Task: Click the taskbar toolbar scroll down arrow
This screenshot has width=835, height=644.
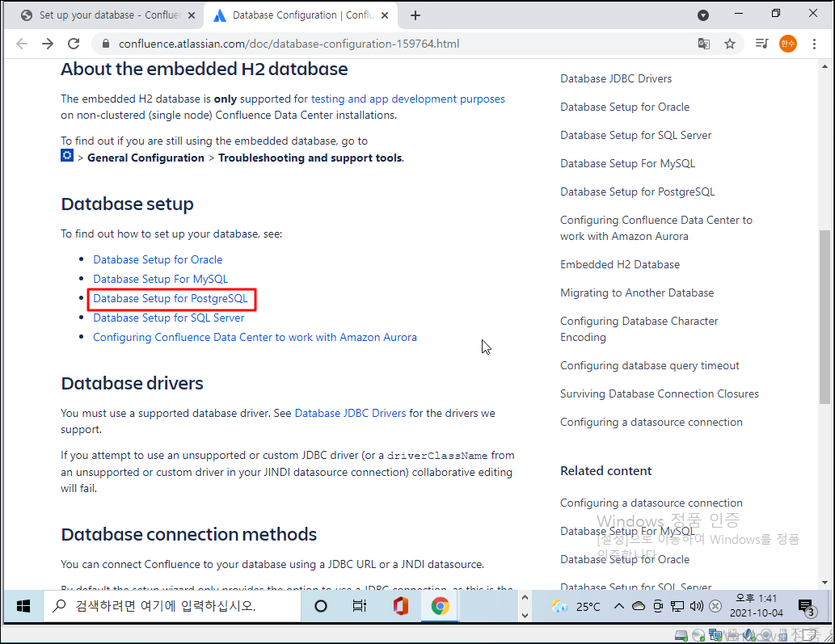Action: tap(525, 615)
